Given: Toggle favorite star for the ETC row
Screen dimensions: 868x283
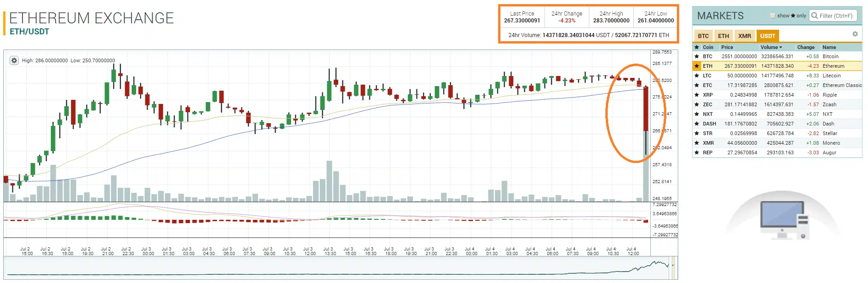Looking at the screenshot, I should [x=697, y=85].
